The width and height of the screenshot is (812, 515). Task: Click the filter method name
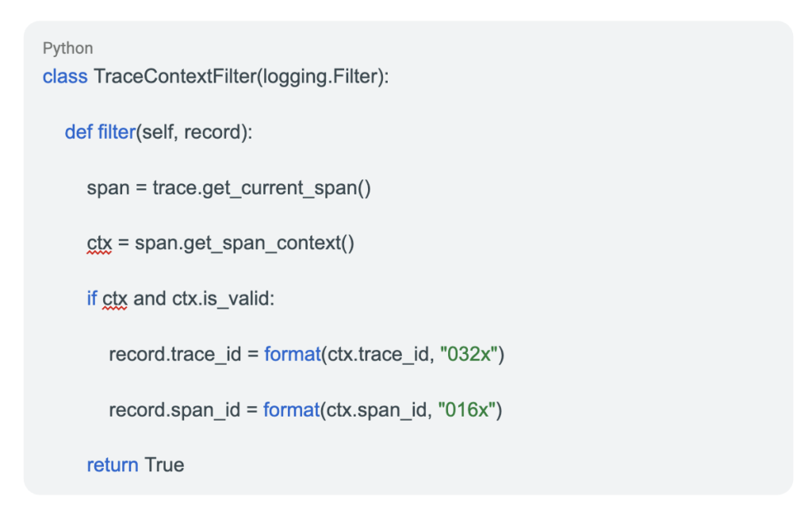[117, 132]
